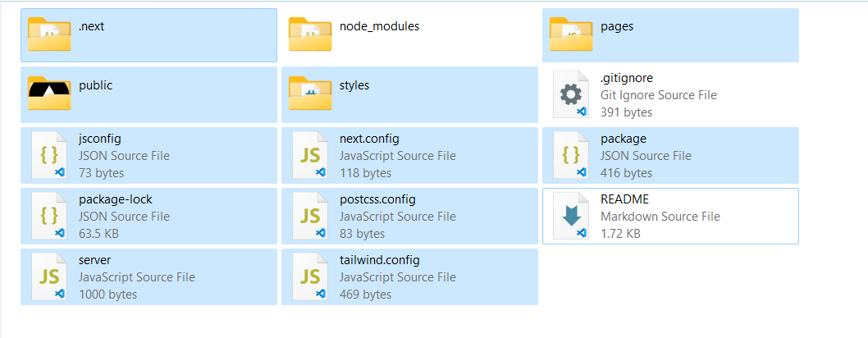Select the postcss.config JS file icon
This screenshot has width=868, height=338.
[309, 216]
